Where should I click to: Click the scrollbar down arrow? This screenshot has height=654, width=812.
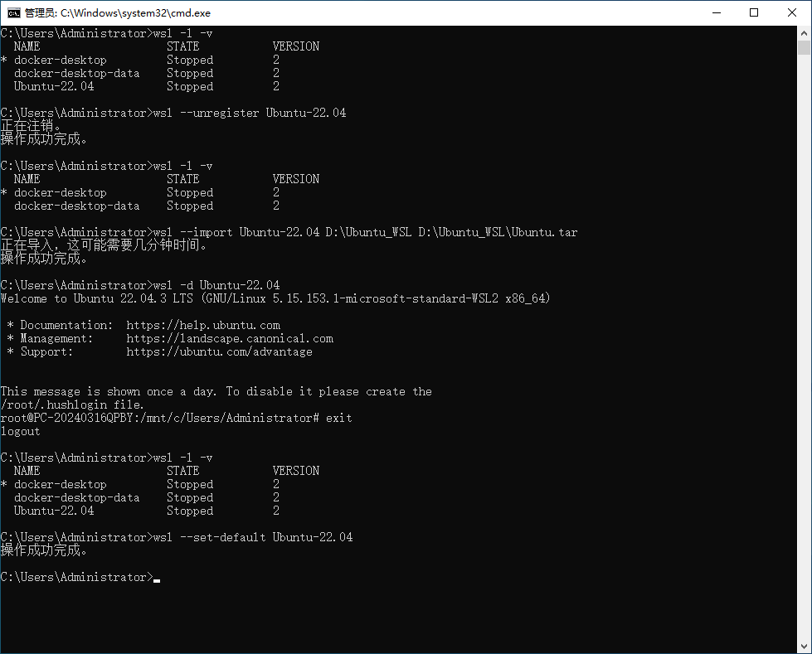click(804, 647)
